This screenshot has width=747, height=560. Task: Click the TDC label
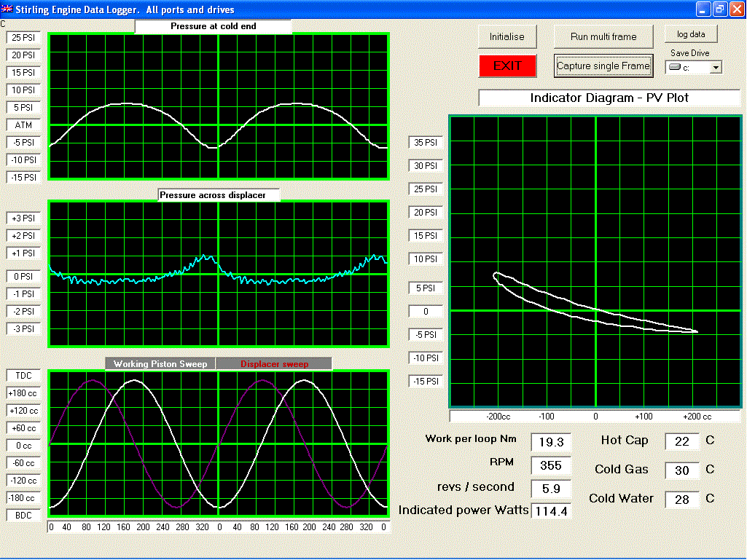[x=23, y=375]
